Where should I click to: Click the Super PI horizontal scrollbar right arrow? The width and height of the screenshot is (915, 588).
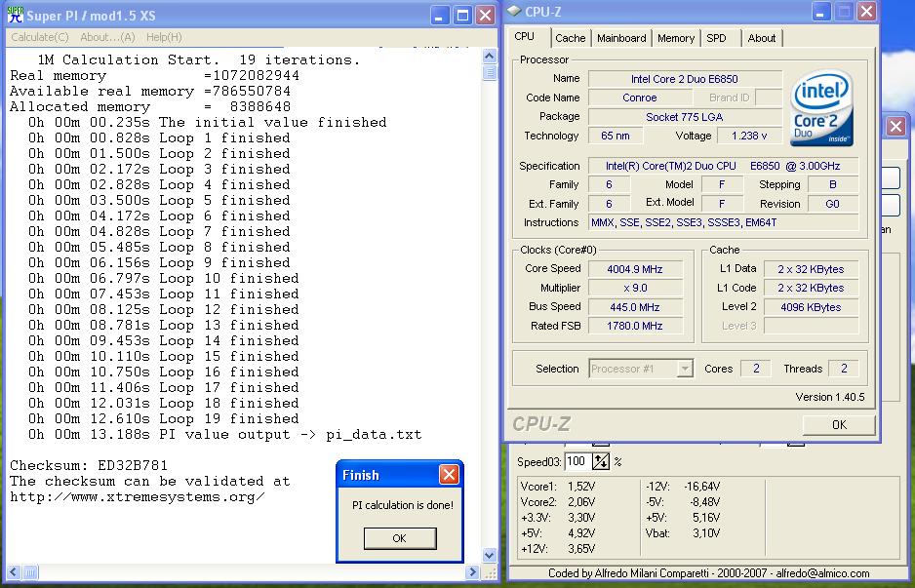(x=473, y=572)
